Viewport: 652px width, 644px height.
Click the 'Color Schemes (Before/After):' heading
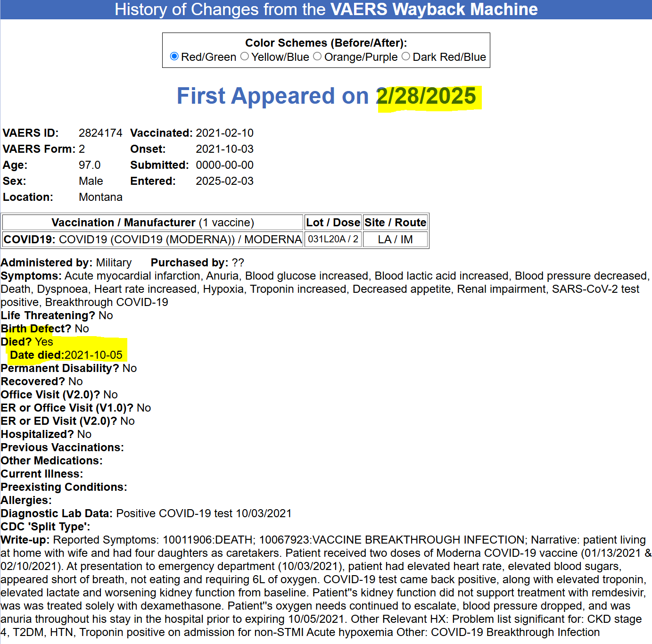point(326,43)
